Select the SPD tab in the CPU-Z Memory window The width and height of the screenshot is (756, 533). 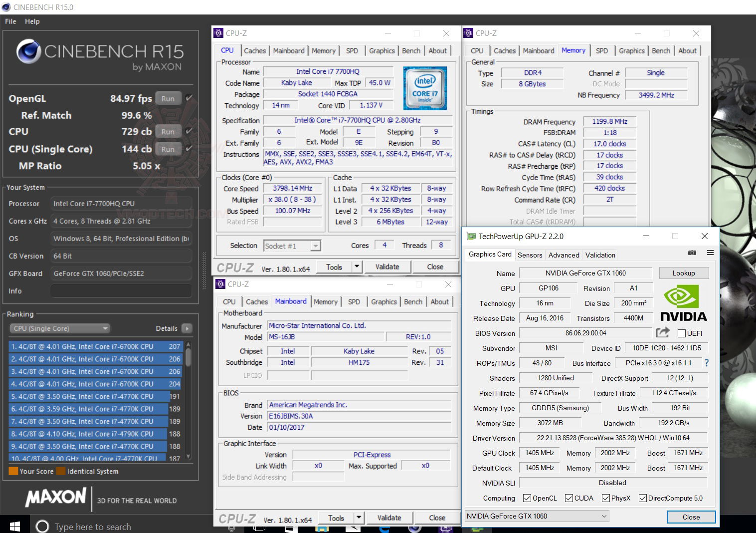tap(602, 51)
